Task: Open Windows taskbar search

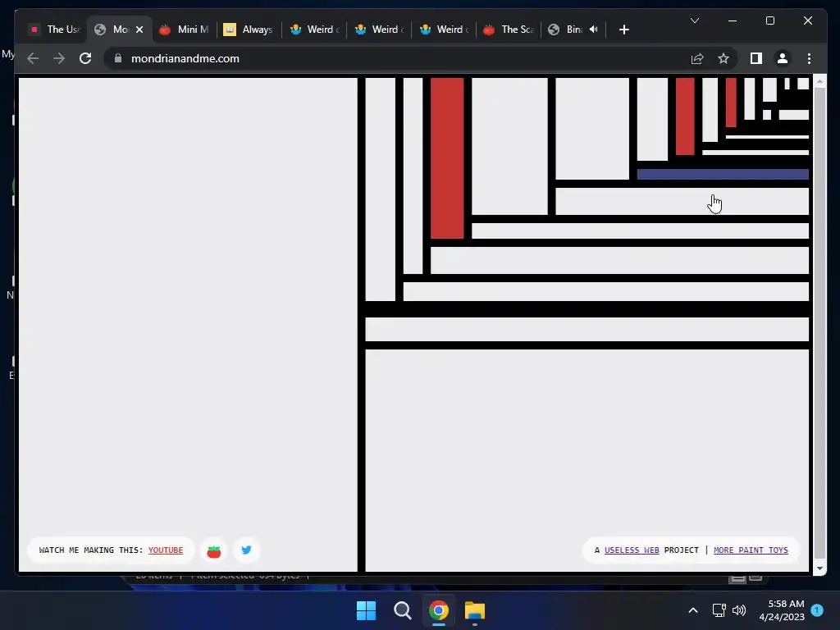Action: point(402,610)
